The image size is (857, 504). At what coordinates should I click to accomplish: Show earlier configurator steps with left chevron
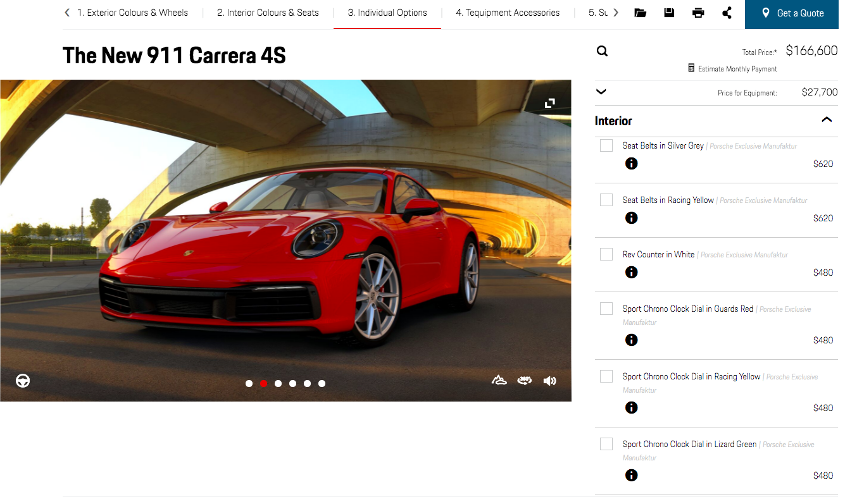tap(67, 13)
